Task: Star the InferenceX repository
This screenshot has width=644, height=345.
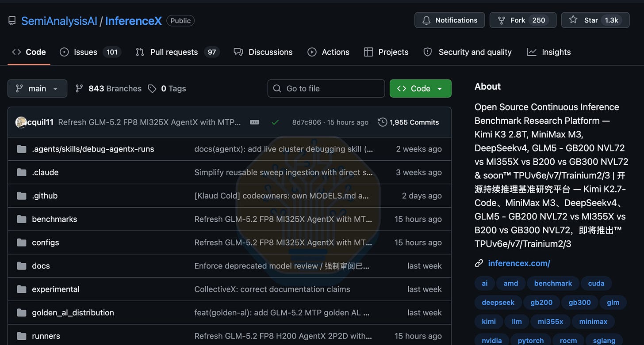Action: click(x=595, y=20)
